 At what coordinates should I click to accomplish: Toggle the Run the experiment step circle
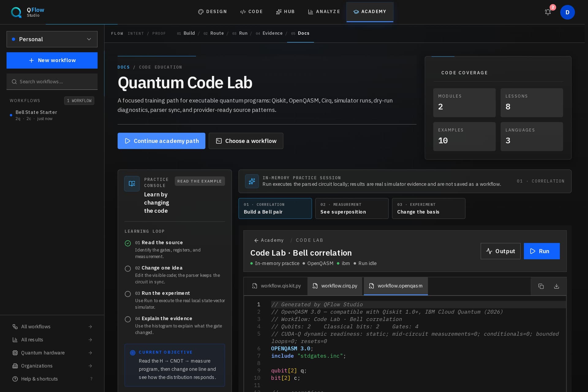coord(128,294)
